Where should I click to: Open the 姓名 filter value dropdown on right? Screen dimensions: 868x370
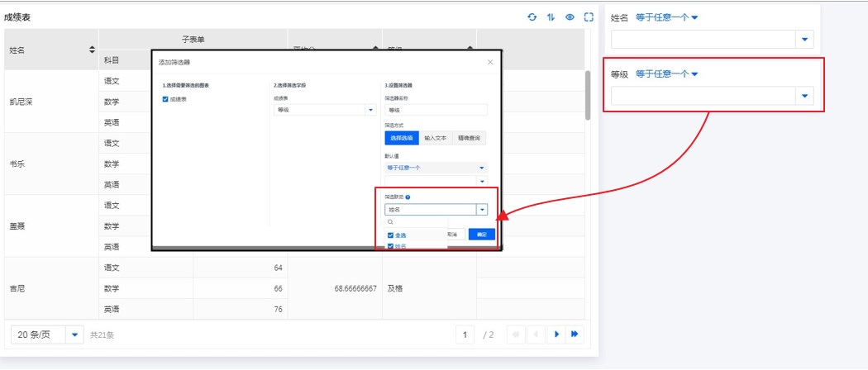click(804, 40)
